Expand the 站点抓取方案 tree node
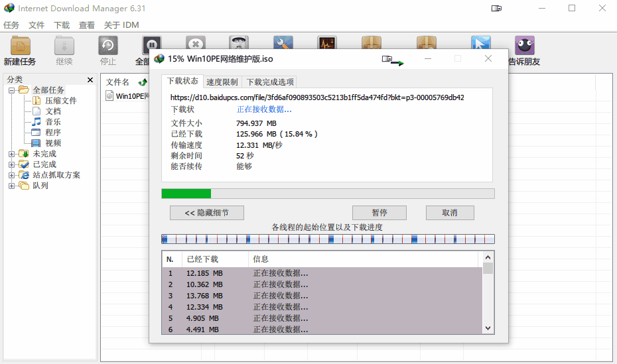This screenshot has width=617, height=364. click(11, 175)
